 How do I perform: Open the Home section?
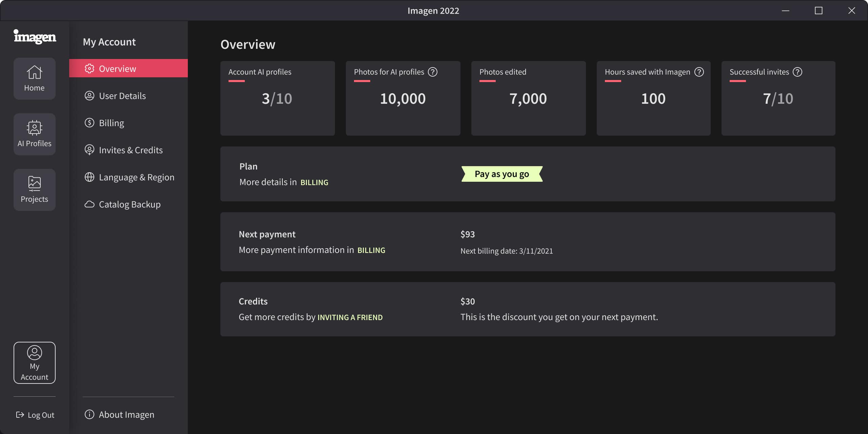[34, 78]
